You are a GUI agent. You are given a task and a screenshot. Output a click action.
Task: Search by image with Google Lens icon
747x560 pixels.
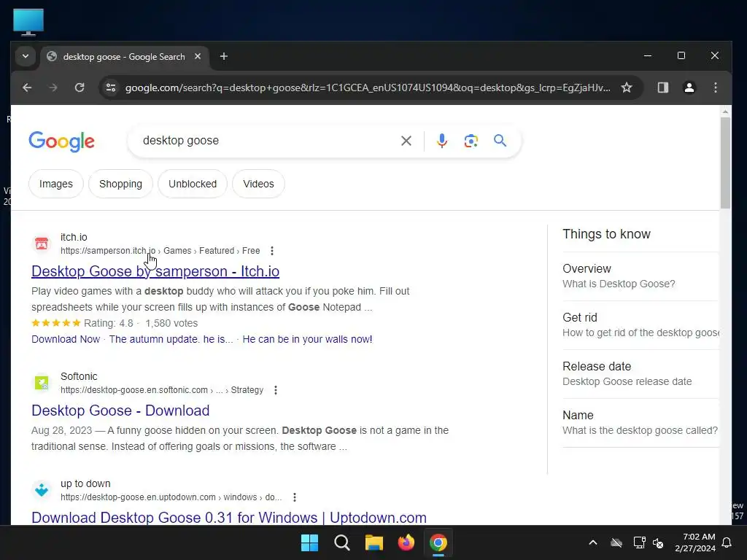471,141
